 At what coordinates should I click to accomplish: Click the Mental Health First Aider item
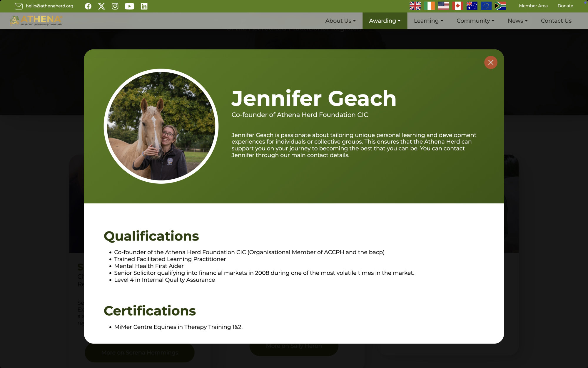pyautogui.click(x=149, y=266)
